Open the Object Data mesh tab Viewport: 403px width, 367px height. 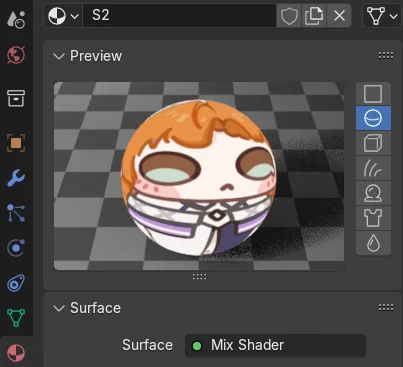tap(16, 317)
